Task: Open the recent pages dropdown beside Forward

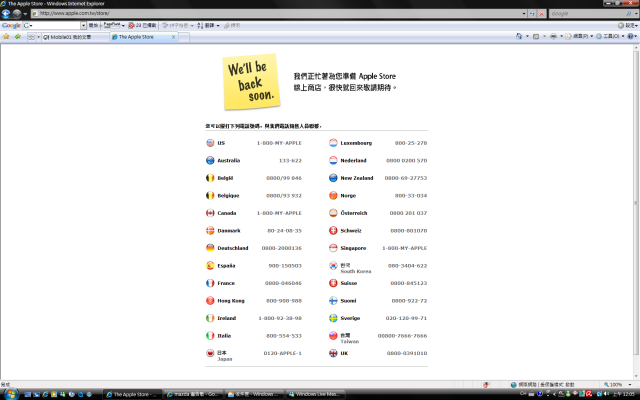Action: pyautogui.click(x=25, y=14)
